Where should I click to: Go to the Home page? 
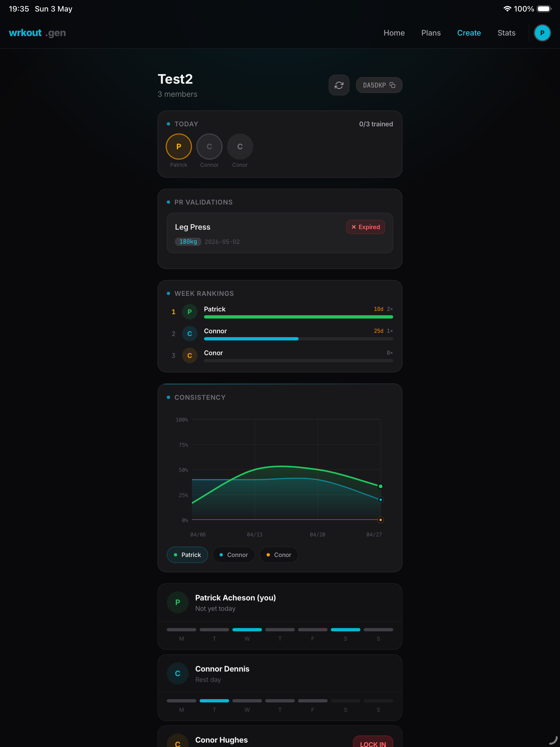(x=394, y=33)
